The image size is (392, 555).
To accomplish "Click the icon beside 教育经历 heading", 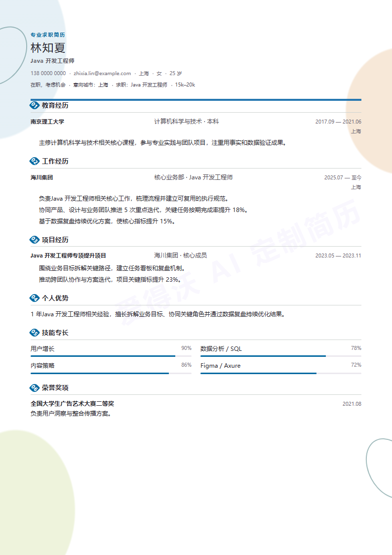I will (34, 105).
